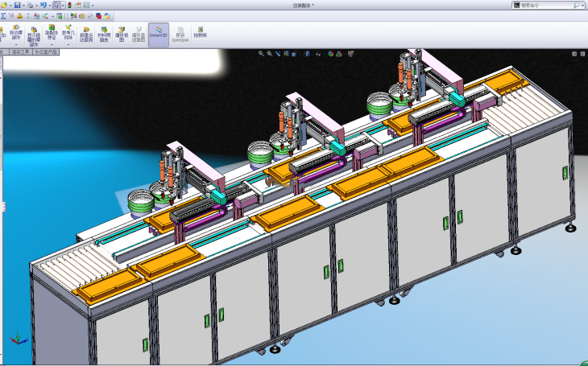Click the Undo arrow icon
The height and width of the screenshot is (366, 588).
point(43,5)
